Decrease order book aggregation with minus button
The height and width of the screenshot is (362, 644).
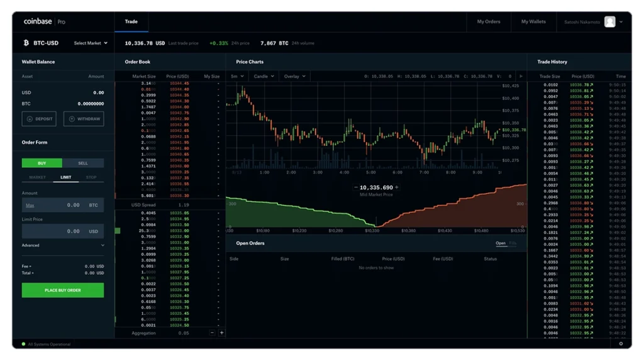pos(213,333)
